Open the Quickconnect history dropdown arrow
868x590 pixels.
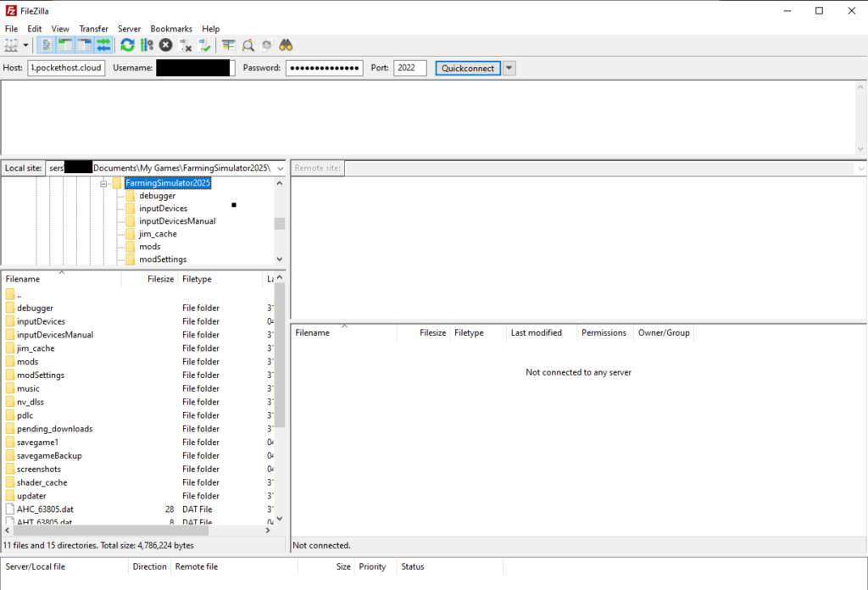509,68
